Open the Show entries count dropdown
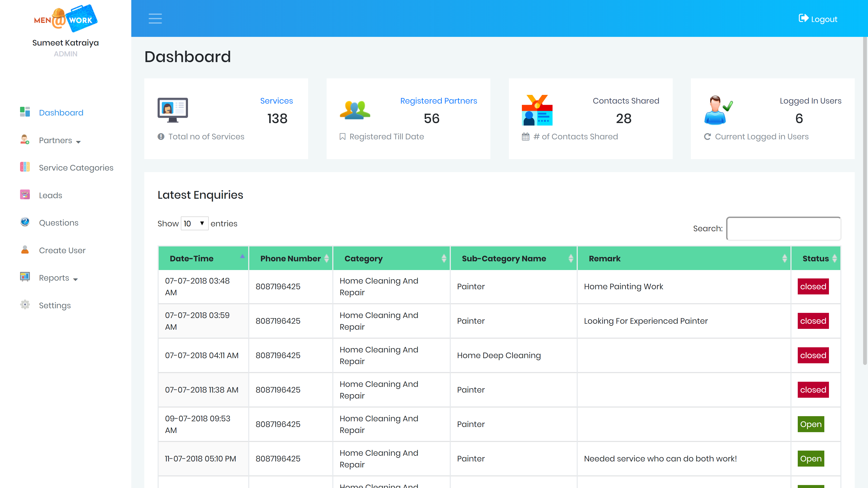 click(194, 223)
